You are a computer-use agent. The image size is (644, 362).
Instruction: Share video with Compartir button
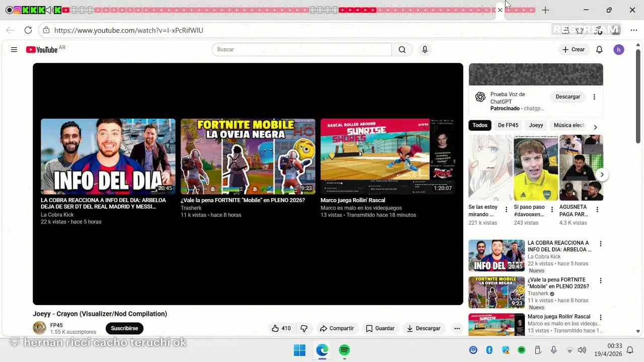[x=337, y=328]
